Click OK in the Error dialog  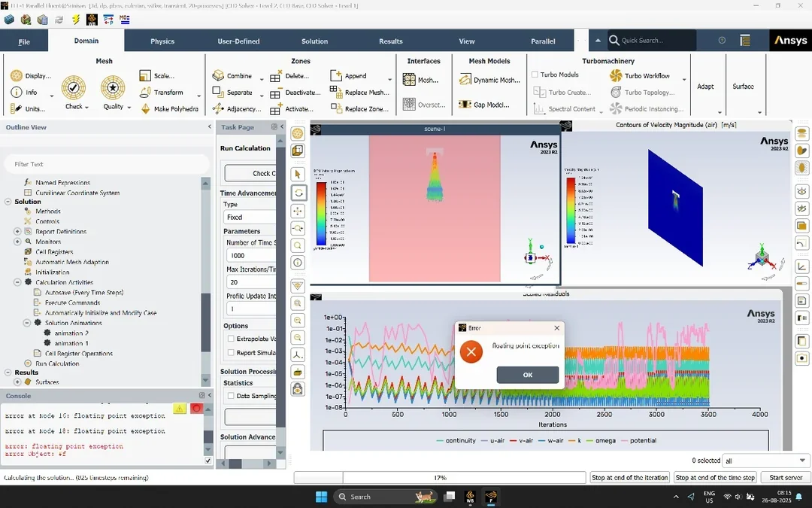(527, 375)
